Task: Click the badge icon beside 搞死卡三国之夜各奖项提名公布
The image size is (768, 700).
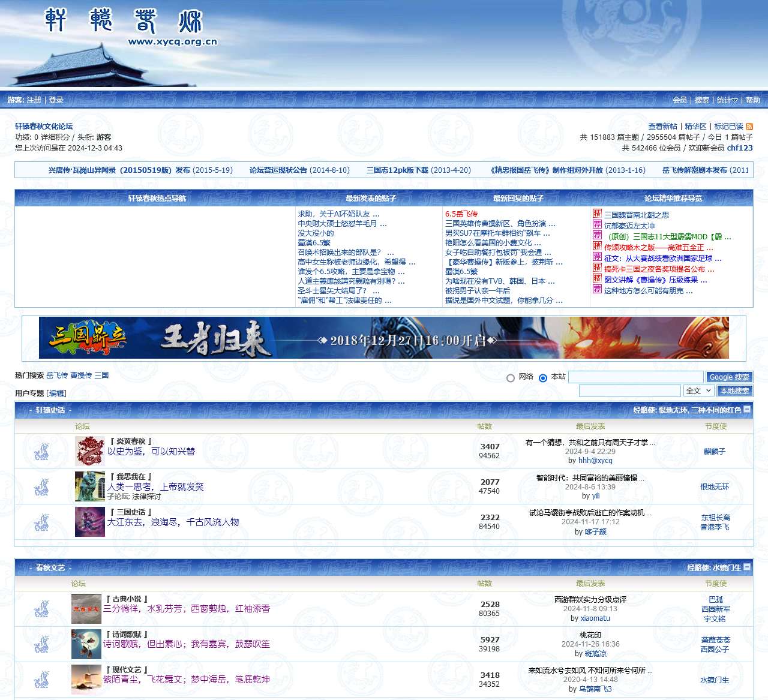Action: tap(597, 268)
